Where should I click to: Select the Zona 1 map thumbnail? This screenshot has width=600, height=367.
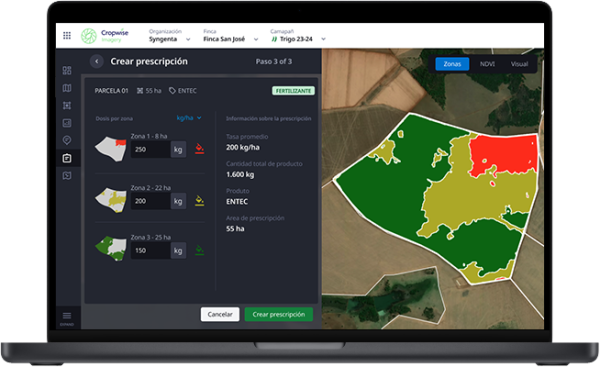click(111, 149)
